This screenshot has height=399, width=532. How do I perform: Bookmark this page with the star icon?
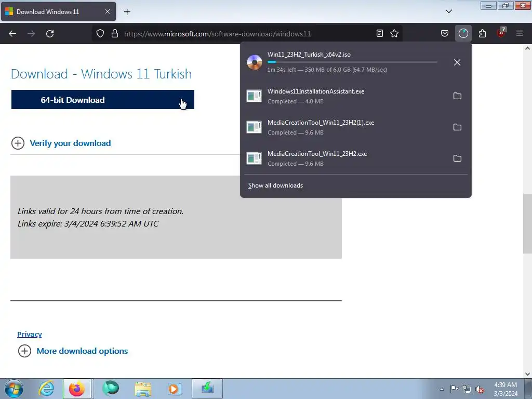394,33
